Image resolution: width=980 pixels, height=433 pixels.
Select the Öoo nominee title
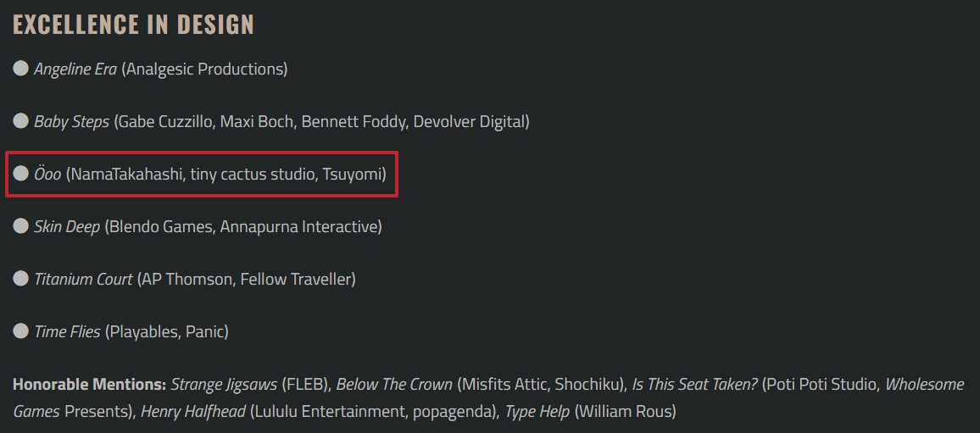click(x=47, y=175)
